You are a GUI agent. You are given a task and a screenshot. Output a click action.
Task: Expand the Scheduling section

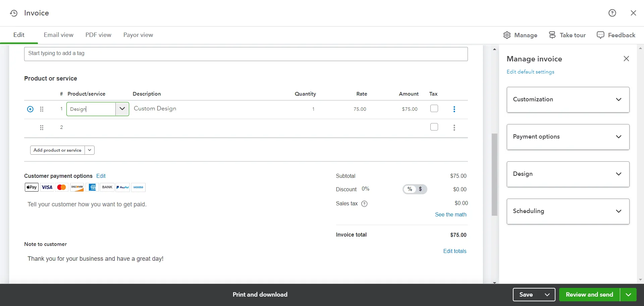click(619, 211)
